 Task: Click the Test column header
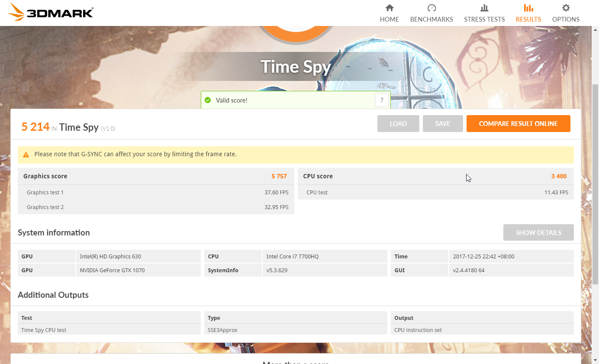[27, 318]
